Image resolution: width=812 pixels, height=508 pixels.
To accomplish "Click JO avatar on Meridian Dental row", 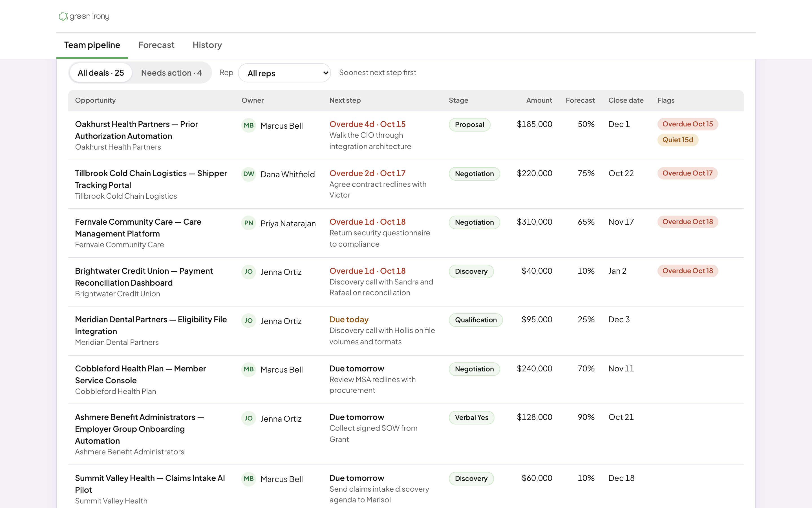I will pos(249,321).
